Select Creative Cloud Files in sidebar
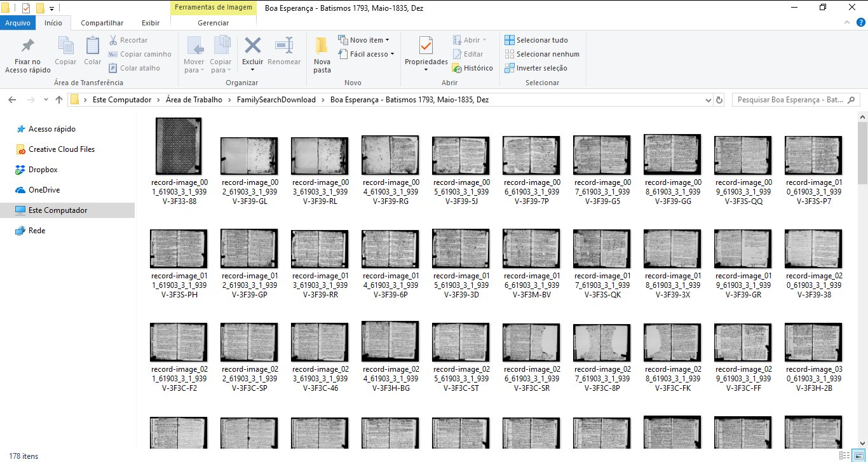 [61, 149]
